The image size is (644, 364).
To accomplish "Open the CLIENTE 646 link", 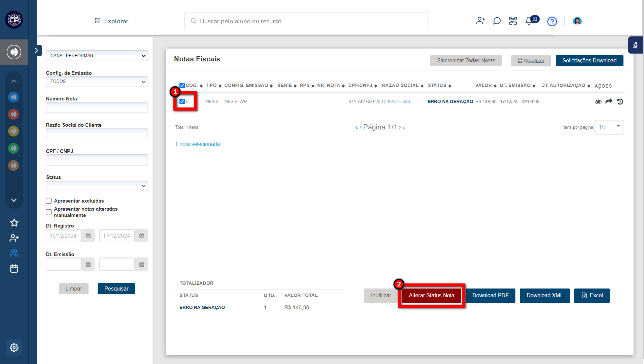I will (396, 101).
